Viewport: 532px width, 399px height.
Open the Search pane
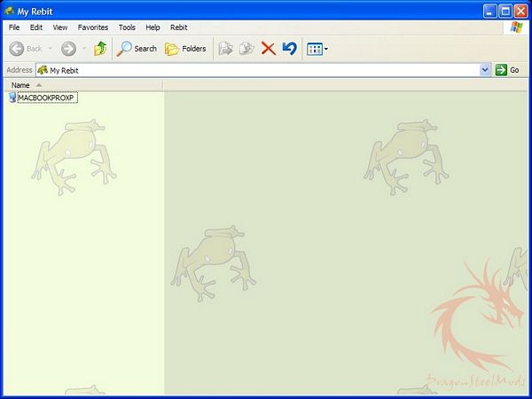pyautogui.click(x=137, y=49)
